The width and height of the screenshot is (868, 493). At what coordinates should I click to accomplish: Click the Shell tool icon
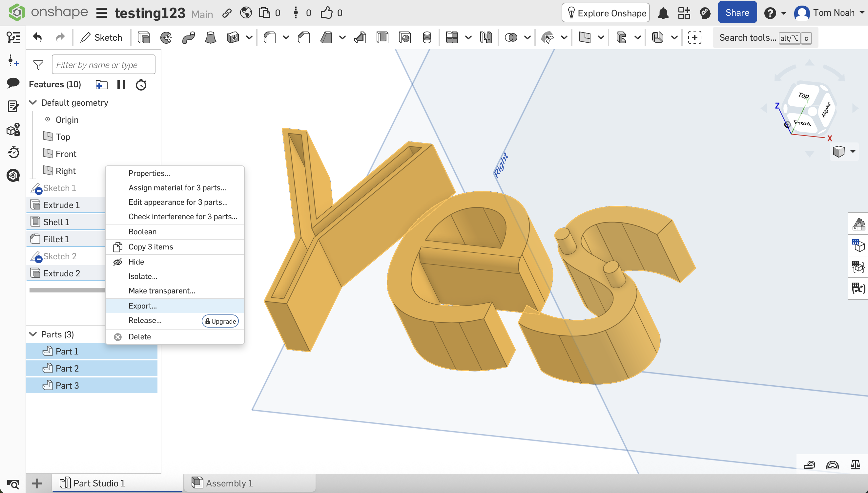coord(382,37)
